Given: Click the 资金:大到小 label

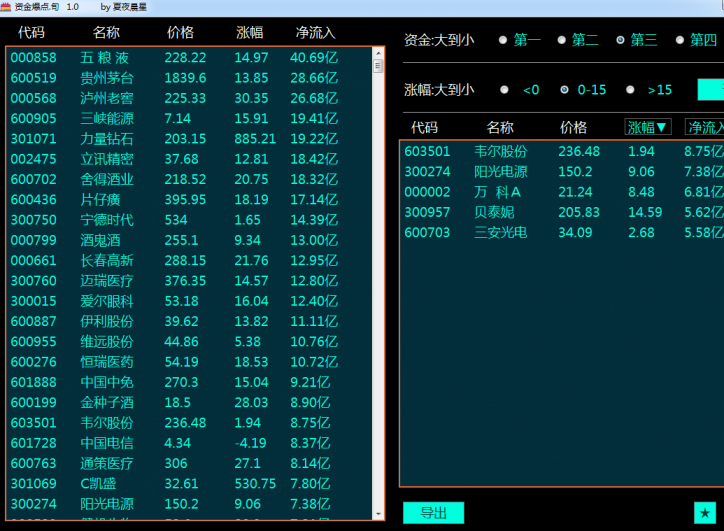Looking at the screenshot, I should click(439, 40).
